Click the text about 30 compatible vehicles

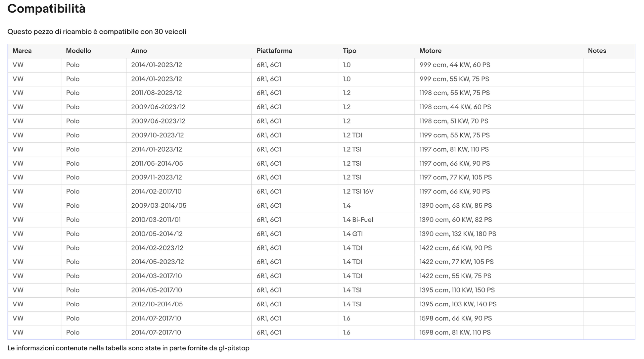pos(97,32)
